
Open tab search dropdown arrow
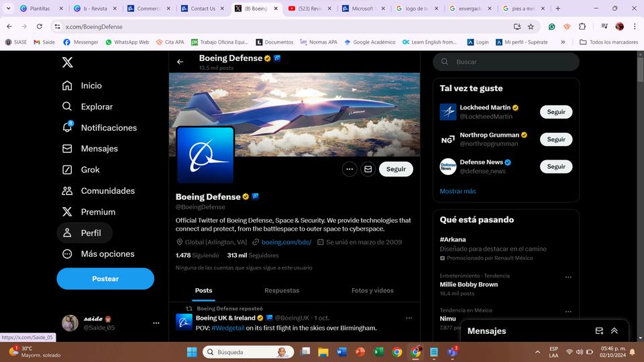tap(8, 8)
